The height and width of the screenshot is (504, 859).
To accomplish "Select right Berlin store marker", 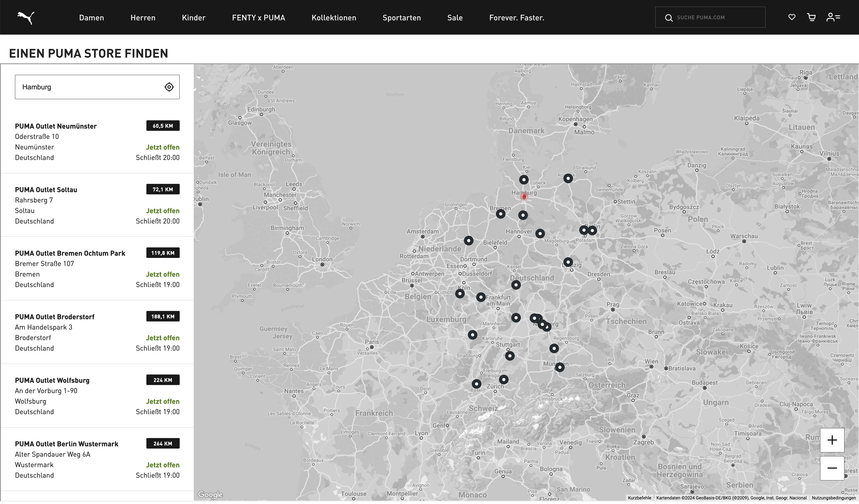I will tap(593, 231).
